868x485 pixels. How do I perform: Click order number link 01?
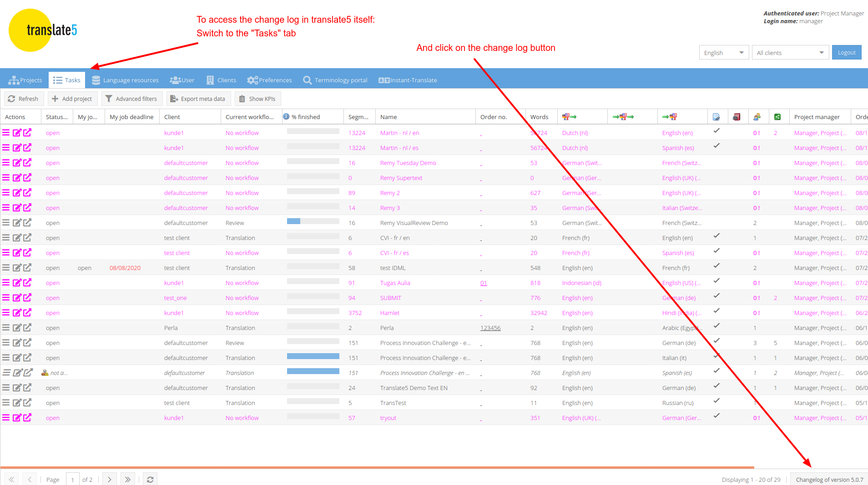point(484,283)
